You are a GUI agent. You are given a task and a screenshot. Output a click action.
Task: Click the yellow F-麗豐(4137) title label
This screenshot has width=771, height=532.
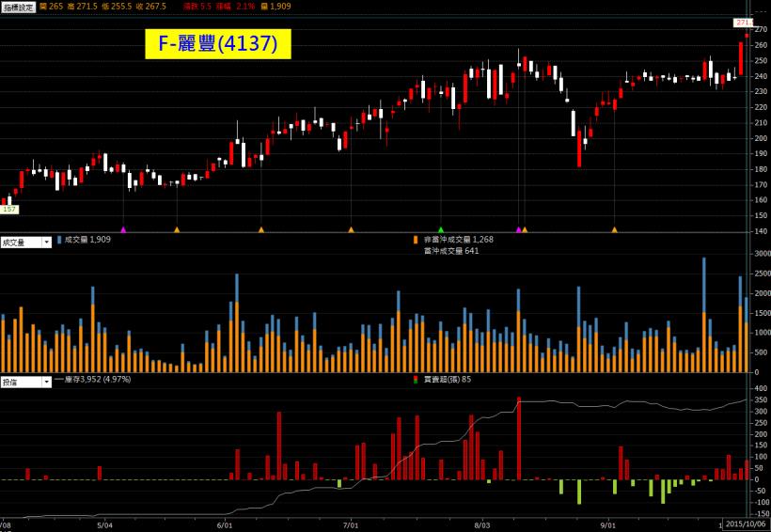click(x=218, y=44)
